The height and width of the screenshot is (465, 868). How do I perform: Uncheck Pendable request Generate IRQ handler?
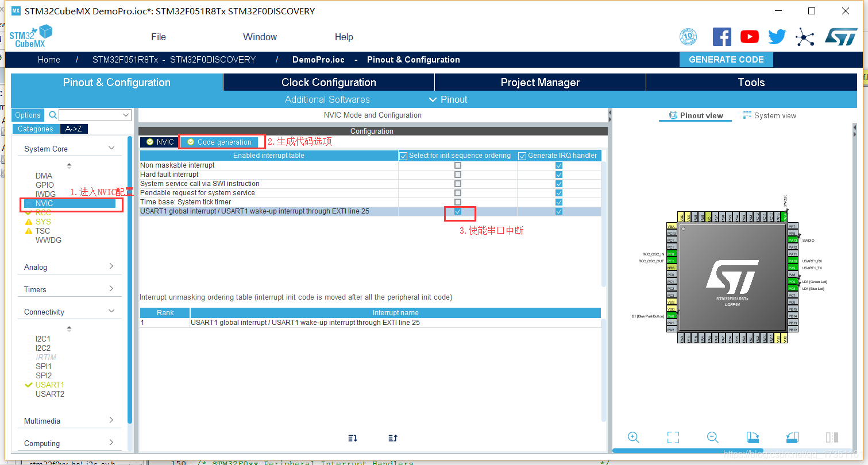pos(559,193)
